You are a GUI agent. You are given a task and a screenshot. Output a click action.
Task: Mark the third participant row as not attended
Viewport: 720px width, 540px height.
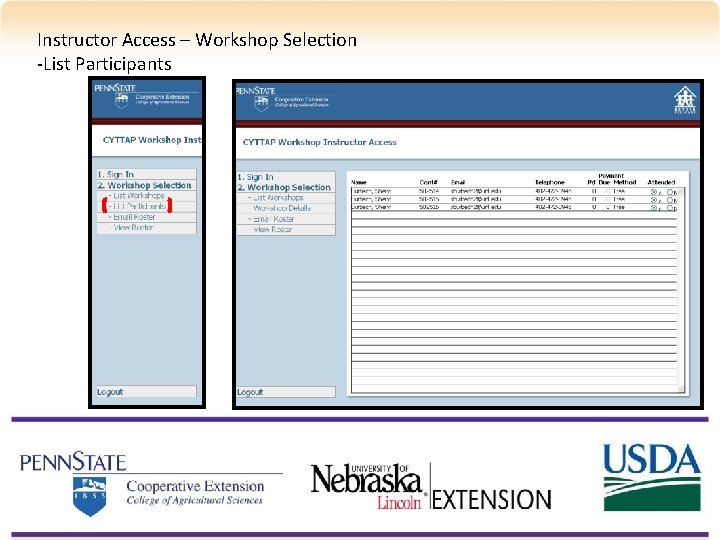coord(670,208)
